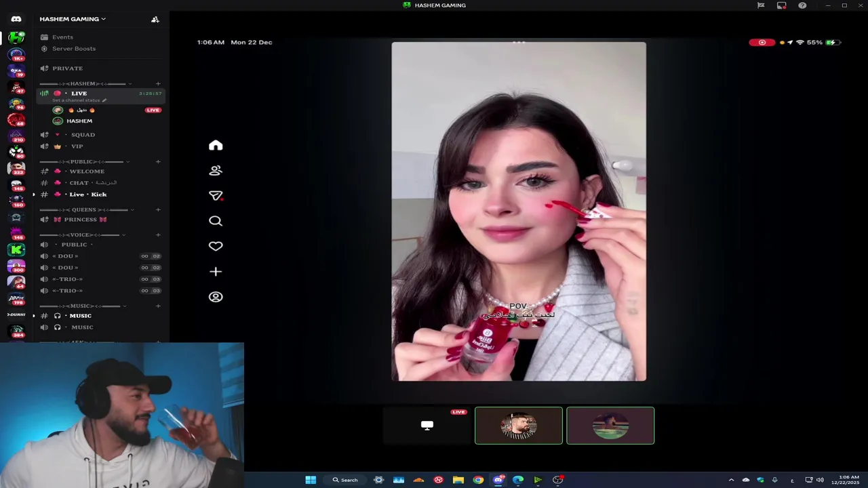Show hidden system tray icons chevron
The height and width of the screenshot is (488, 868).
click(731, 480)
